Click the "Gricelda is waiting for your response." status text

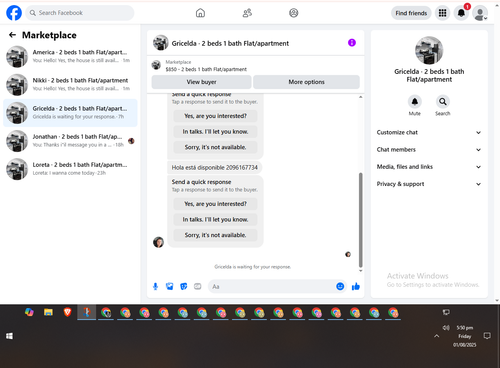click(x=252, y=267)
